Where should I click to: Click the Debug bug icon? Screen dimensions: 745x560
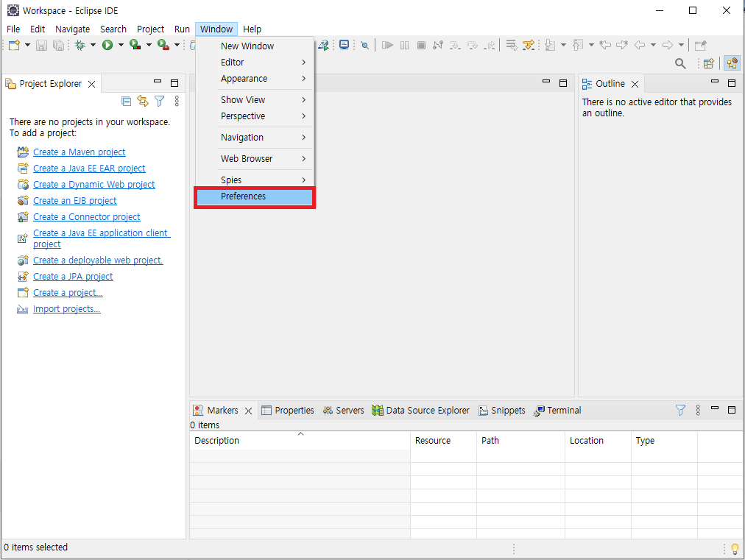[x=80, y=45]
